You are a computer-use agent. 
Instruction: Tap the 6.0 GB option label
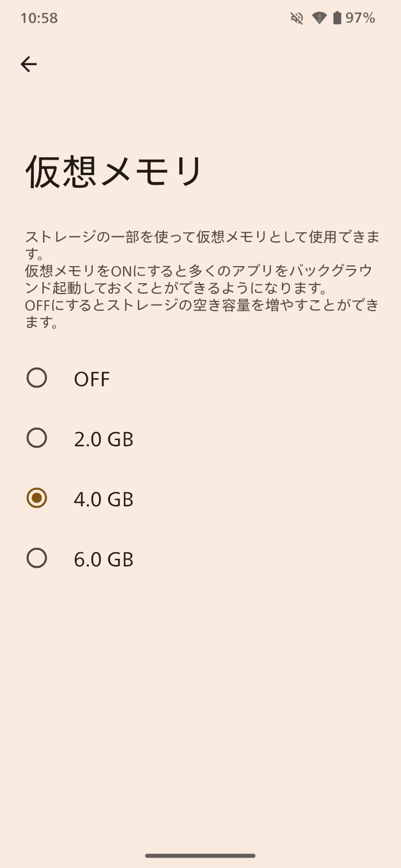coord(104,560)
